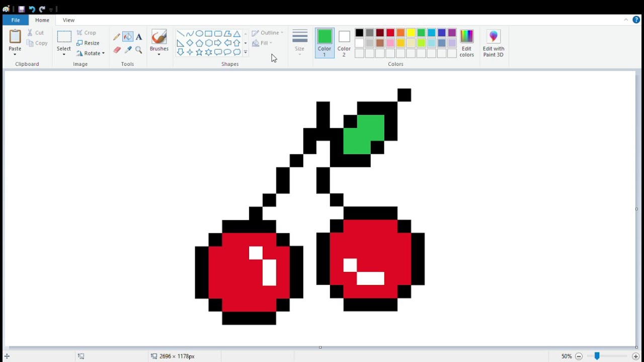Expand the Brushes dropdown arrow

pyautogui.click(x=159, y=54)
